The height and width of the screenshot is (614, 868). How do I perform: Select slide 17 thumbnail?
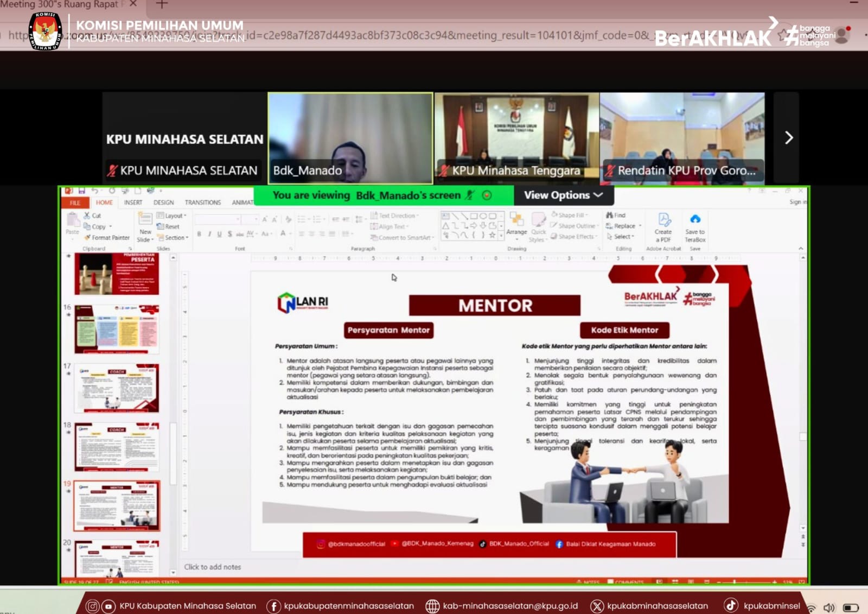117,388
